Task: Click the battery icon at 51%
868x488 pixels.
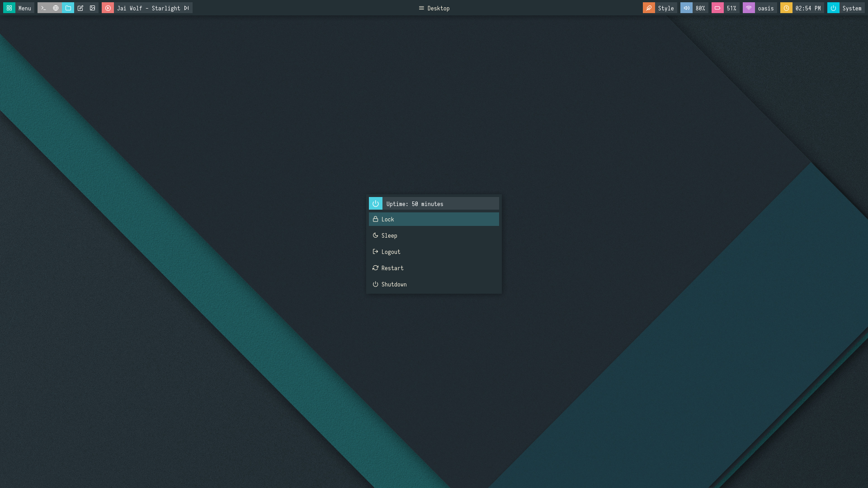Action: tap(717, 8)
